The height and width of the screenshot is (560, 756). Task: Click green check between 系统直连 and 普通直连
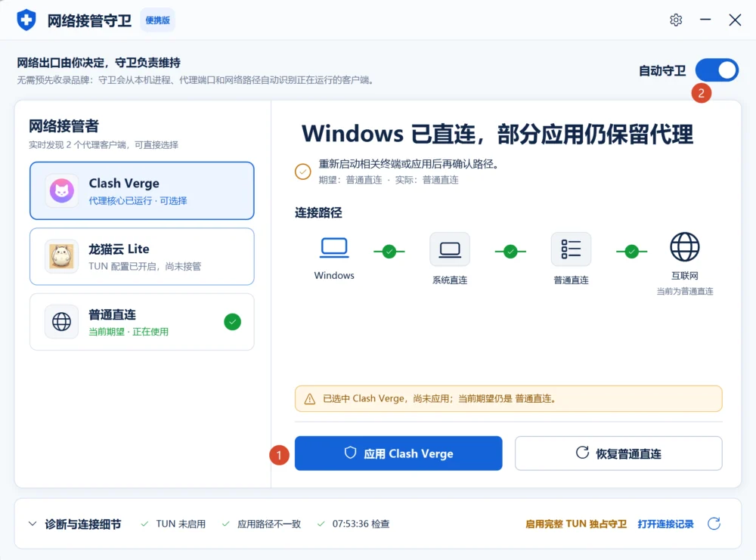point(510,251)
